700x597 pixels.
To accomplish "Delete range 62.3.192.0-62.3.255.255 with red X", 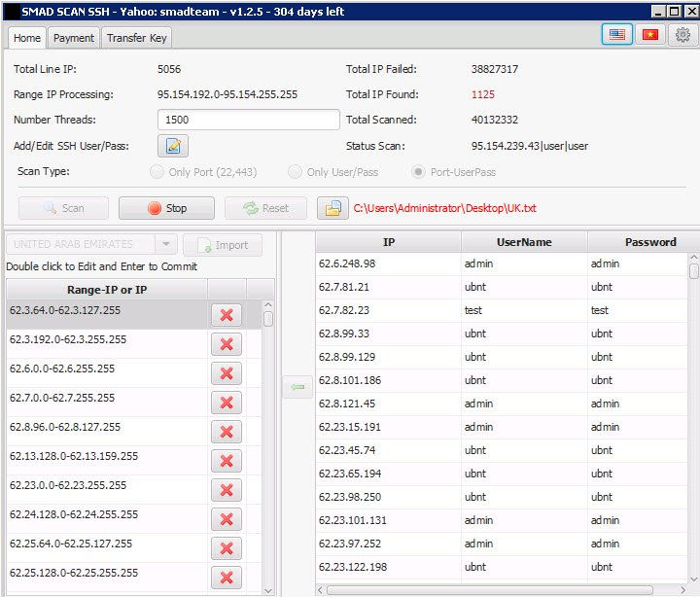I will pyautogui.click(x=227, y=344).
